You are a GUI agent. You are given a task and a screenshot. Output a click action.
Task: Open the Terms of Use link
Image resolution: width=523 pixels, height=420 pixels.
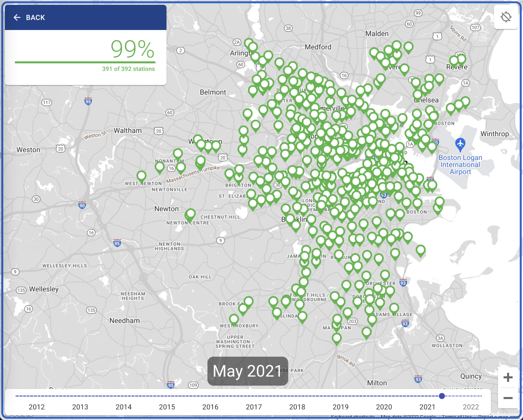pos(457,416)
